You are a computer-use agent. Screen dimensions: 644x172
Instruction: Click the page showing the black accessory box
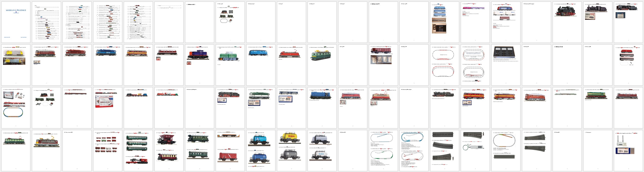tap(506, 65)
